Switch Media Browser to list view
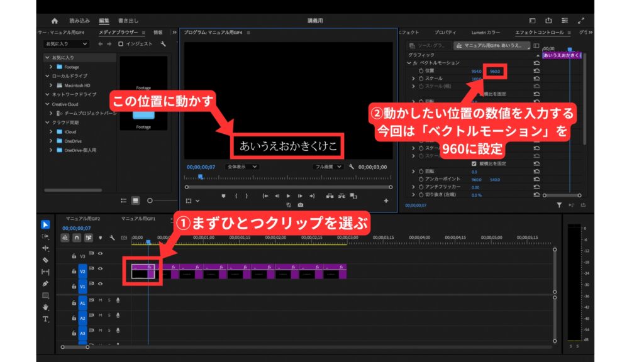 tap(124, 200)
